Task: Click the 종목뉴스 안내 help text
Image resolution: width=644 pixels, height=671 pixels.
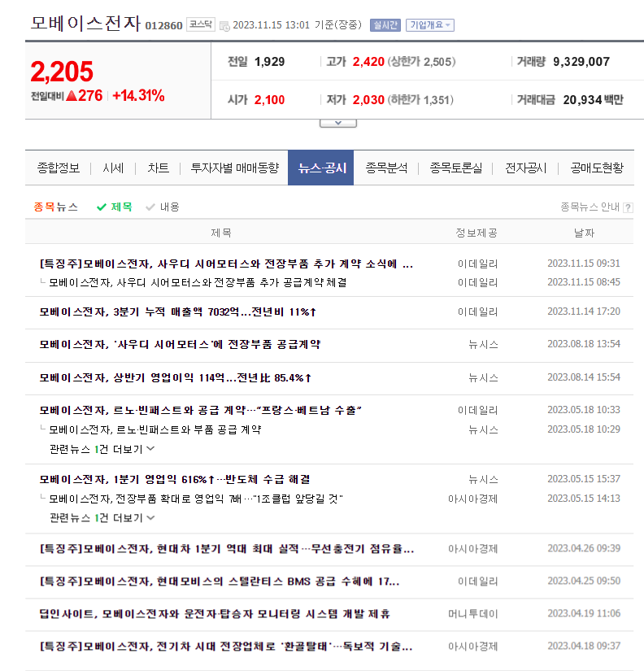Action: point(590,207)
